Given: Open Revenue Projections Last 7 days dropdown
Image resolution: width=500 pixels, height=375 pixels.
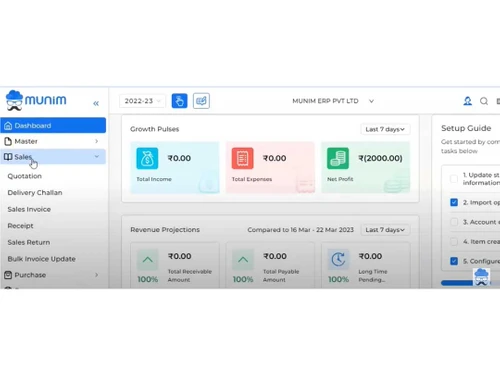Looking at the screenshot, I should pos(385,230).
